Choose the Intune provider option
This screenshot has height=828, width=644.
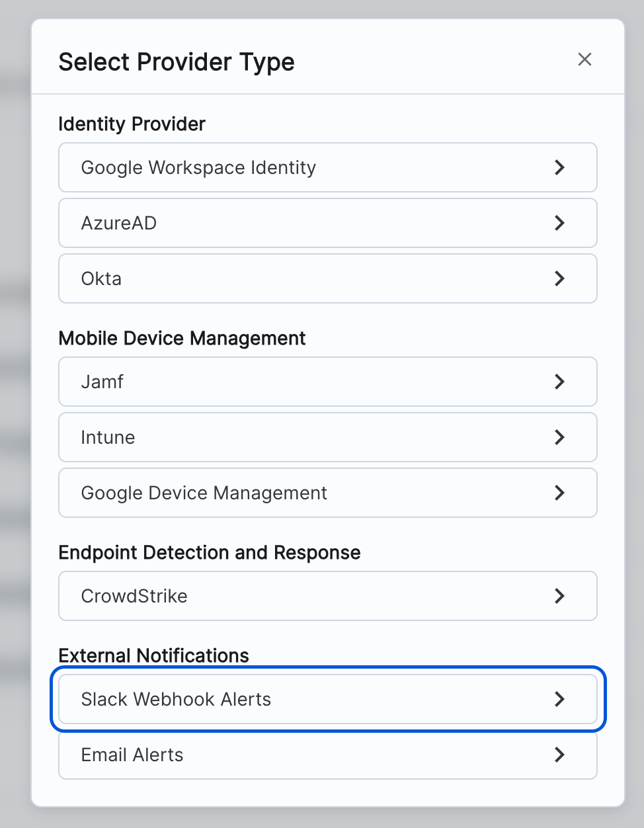click(108, 437)
